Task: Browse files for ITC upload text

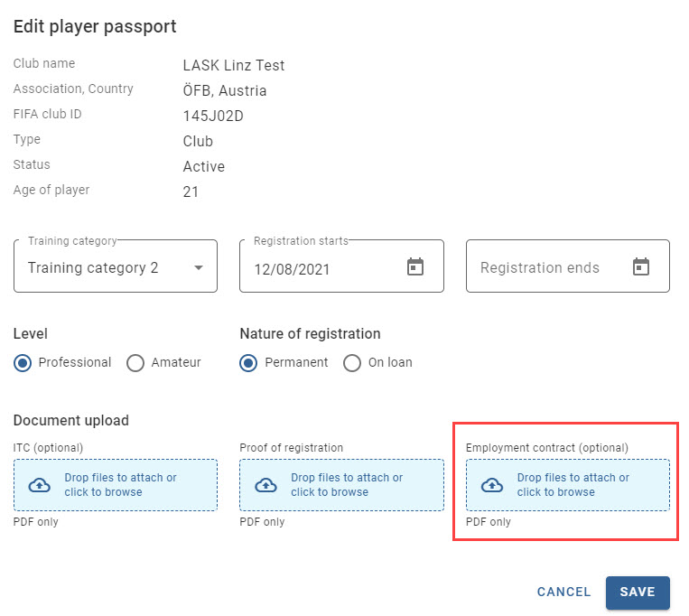Action: (120, 485)
